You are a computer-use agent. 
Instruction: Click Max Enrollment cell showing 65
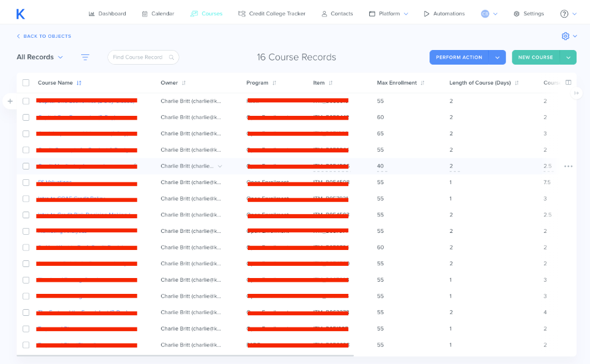(x=380, y=134)
